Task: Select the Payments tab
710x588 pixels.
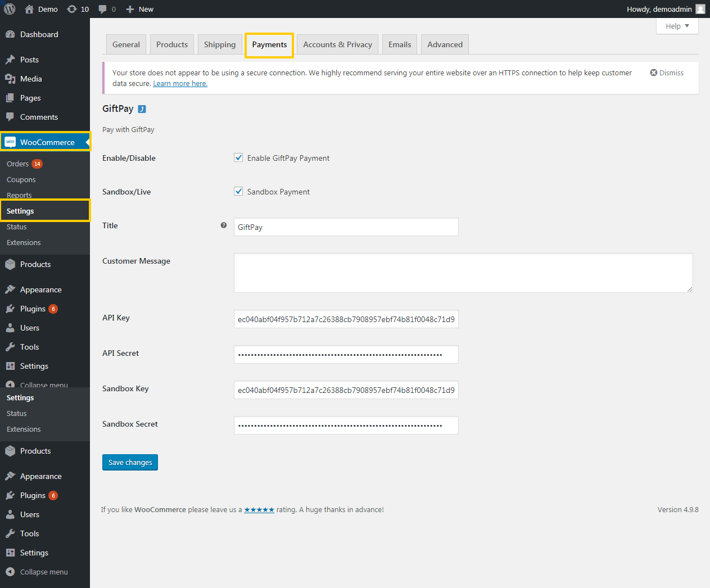Action: point(269,44)
